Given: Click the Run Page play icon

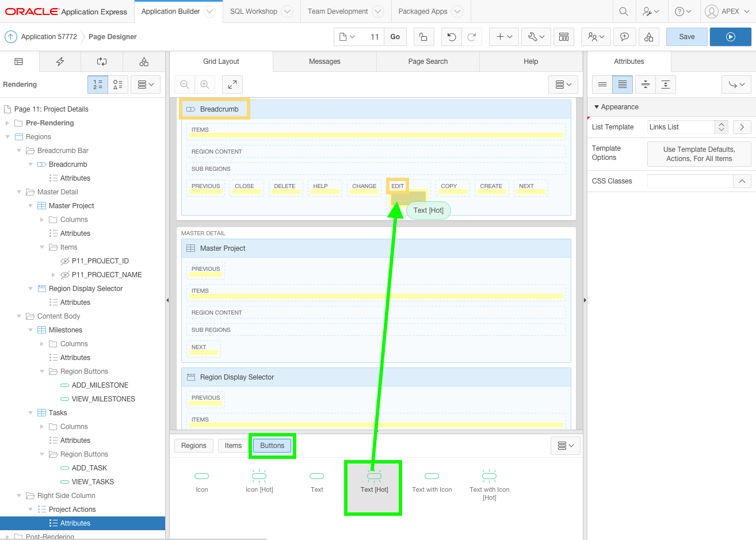Looking at the screenshot, I should tap(730, 37).
